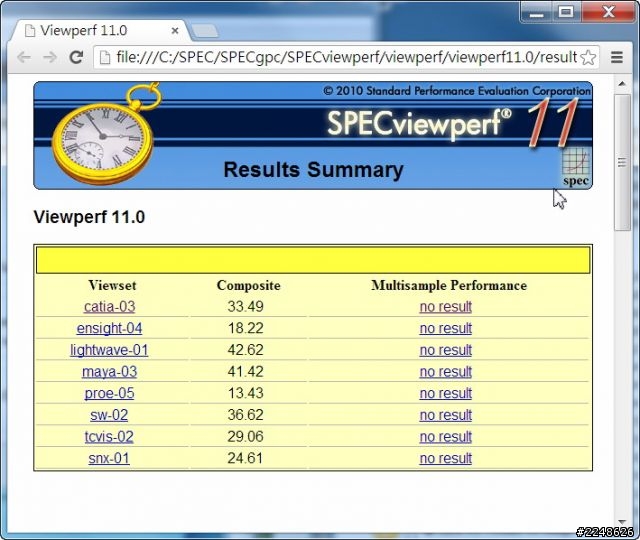Screen dimensions: 640x540
Task: Click the Viewperf 11.0 page heading
Action: click(x=89, y=217)
